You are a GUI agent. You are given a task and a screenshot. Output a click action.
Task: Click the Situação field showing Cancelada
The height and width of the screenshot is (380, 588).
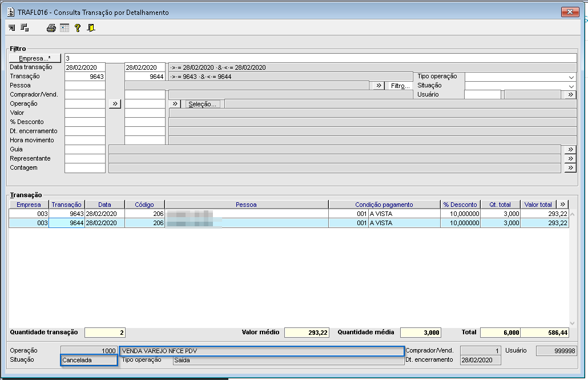pyautogui.click(x=89, y=360)
